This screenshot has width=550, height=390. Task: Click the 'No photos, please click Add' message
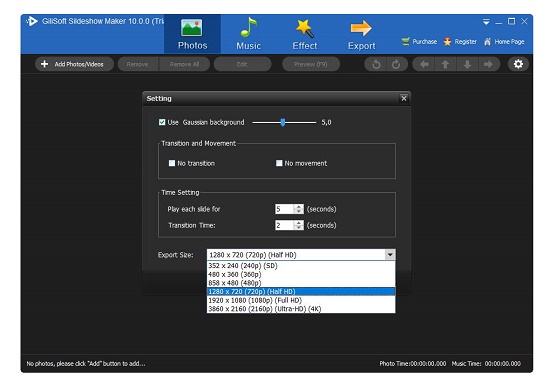click(86, 364)
